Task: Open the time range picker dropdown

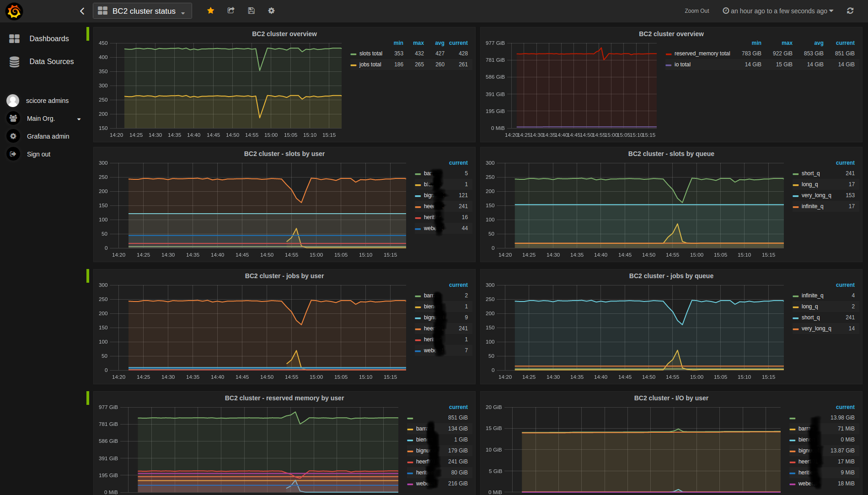Action: click(778, 11)
